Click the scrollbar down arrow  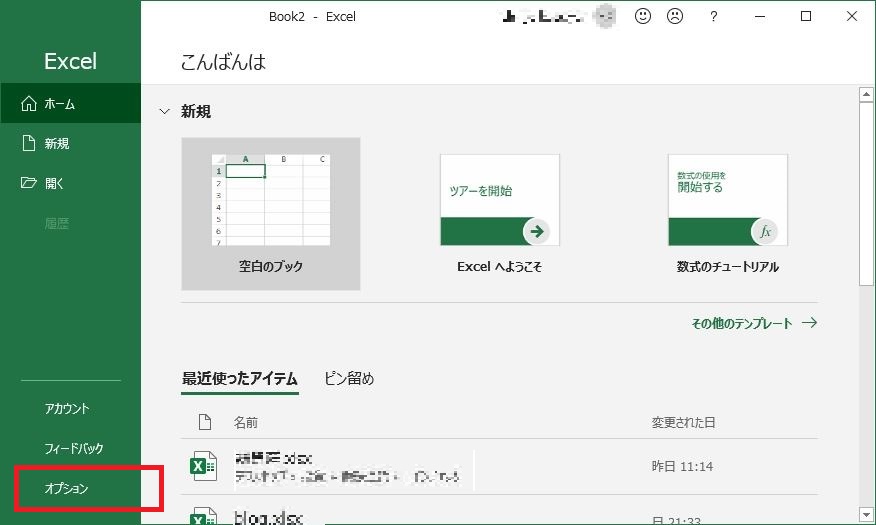pos(866,514)
